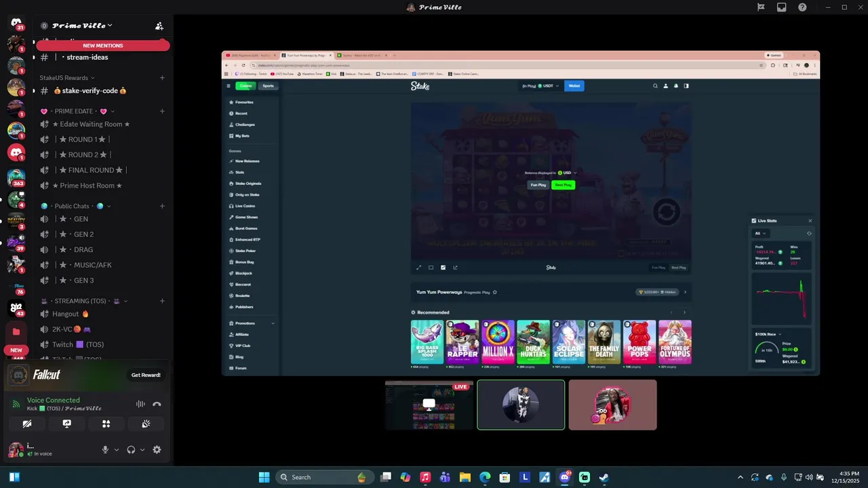Collapse the PRIME EDATE category
Viewport: 868px width, 488px height.
[77, 111]
